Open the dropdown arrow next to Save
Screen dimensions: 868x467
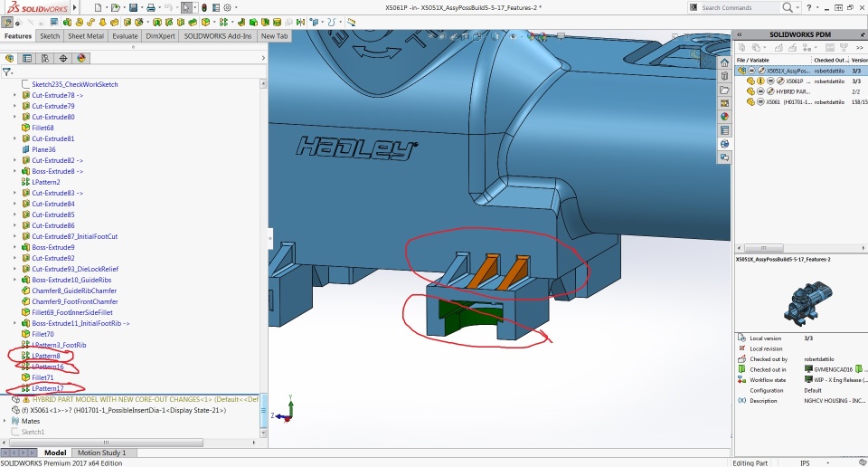pyautogui.click(x=141, y=8)
